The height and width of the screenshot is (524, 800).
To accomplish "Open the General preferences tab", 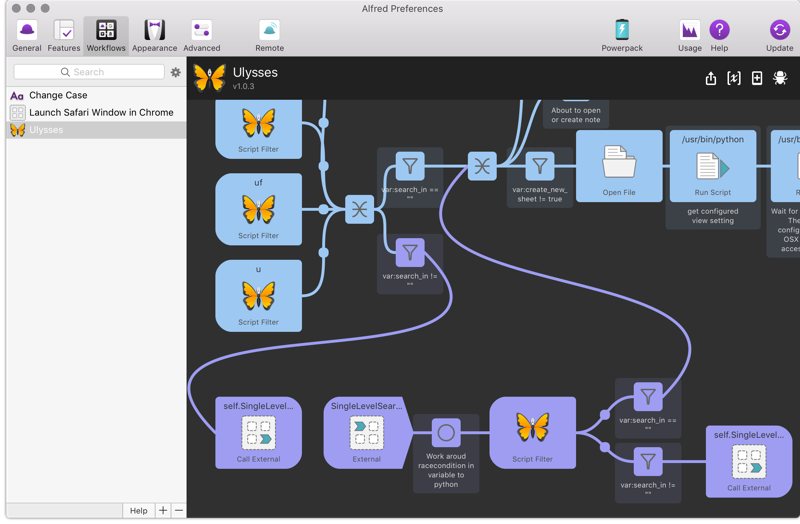I will 27,36.
